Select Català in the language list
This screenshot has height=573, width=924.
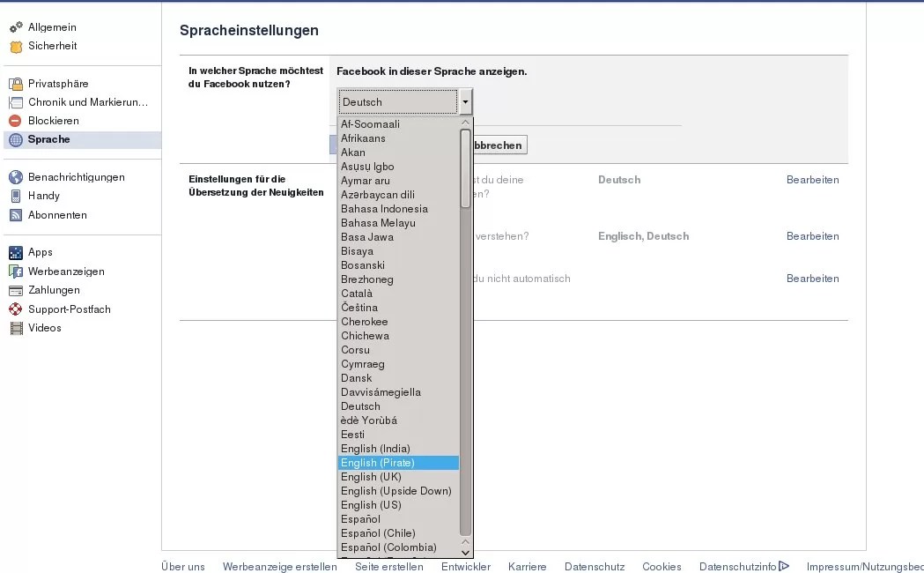tap(398, 294)
